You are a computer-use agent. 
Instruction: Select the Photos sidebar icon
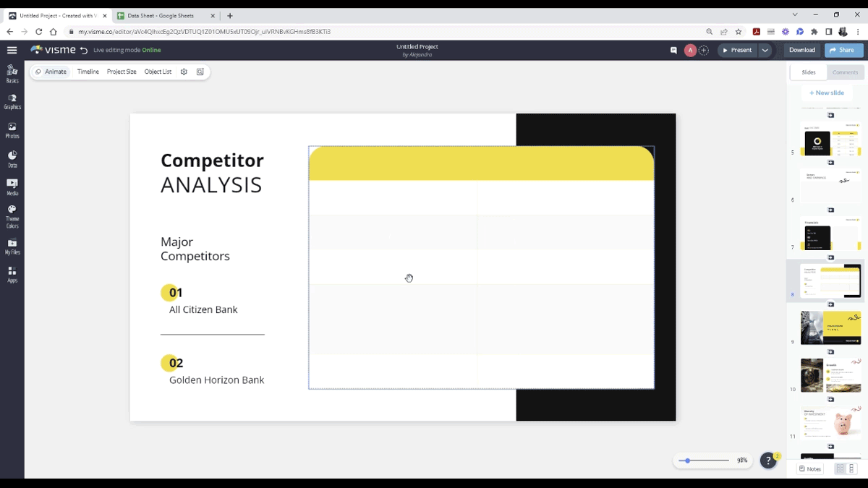[x=12, y=130]
